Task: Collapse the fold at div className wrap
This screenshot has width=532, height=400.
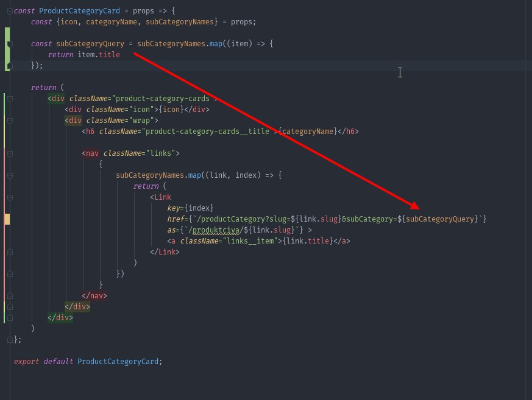Action: (10, 121)
